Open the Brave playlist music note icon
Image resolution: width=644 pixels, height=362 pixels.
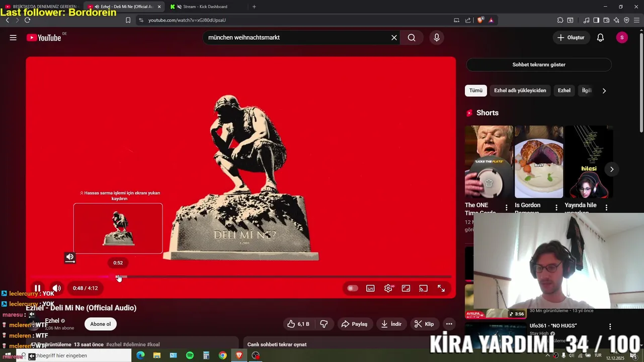tap(586, 20)
